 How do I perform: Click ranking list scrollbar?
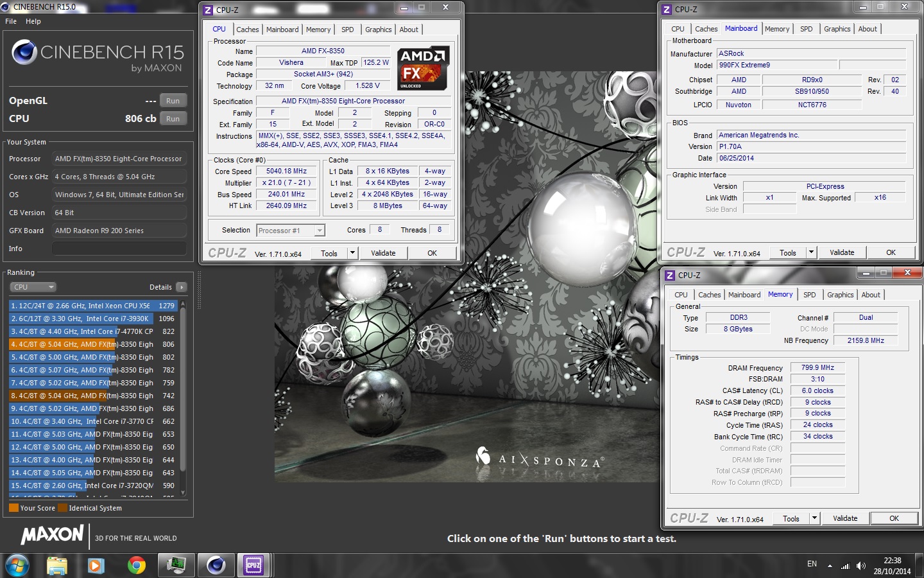tap(183, 390)
